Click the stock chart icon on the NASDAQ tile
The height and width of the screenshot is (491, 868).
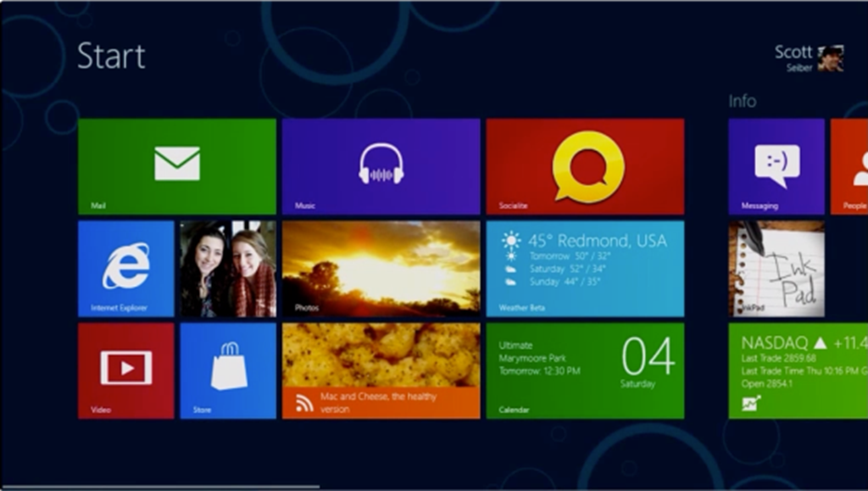[x=751, y=403]
